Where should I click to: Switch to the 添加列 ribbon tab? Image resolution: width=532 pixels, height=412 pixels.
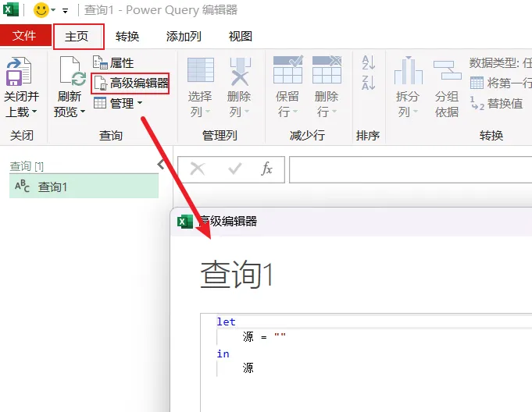point(184,36)
